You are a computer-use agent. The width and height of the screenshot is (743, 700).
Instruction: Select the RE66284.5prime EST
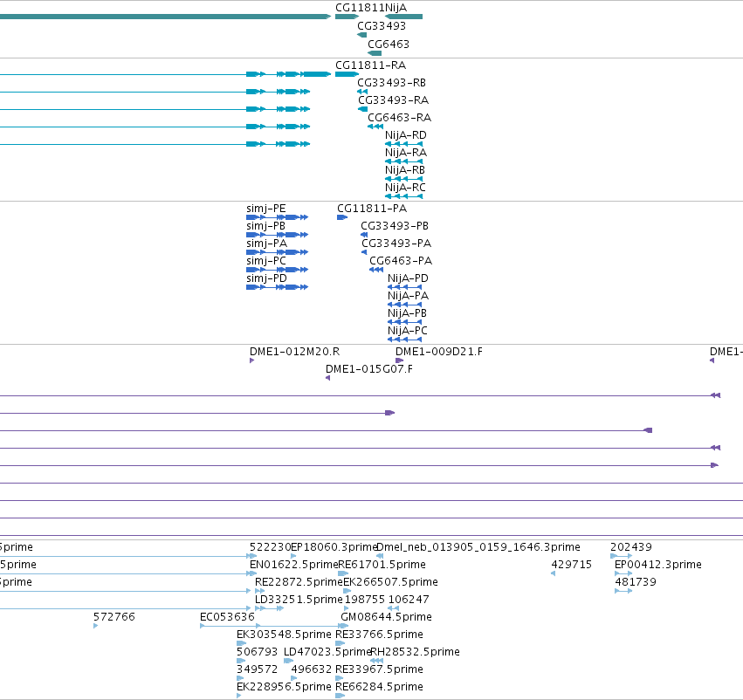[341, 696]
